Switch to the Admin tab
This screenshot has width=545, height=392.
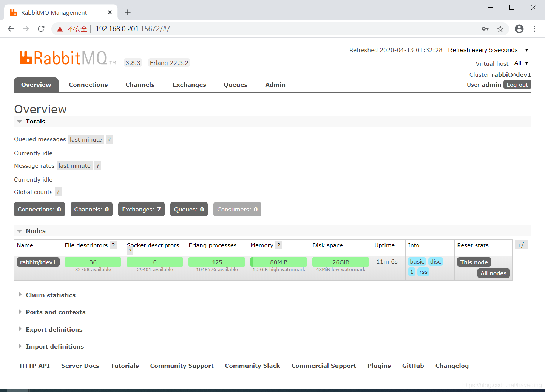click(275, 85)
